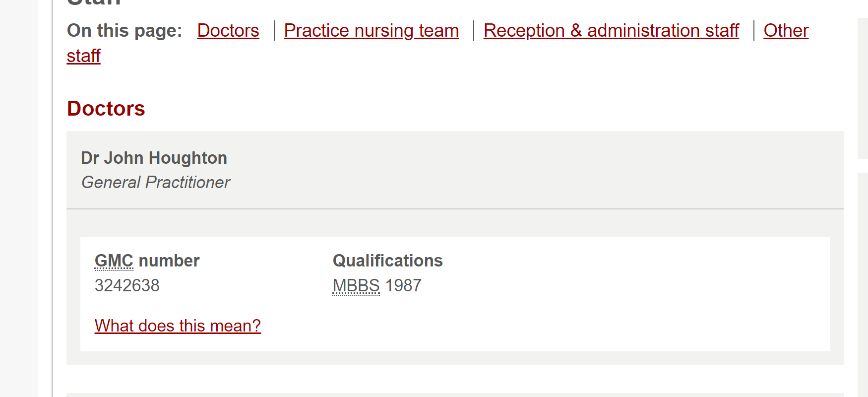Image resolution: width=868 pixels, height=397 pixels.
Task: Click the qualification year 1987
Action: tap(403, 286)
